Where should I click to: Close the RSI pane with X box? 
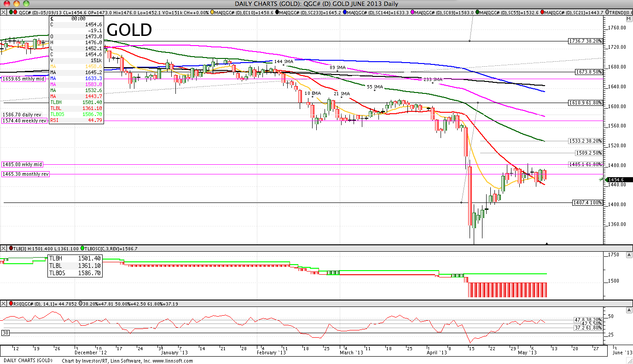coord(3,303)
